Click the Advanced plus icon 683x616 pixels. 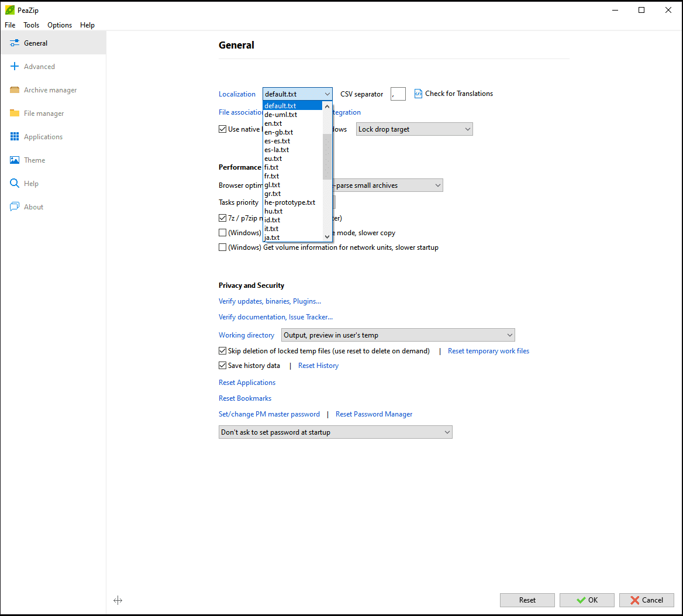pos(15,66)
